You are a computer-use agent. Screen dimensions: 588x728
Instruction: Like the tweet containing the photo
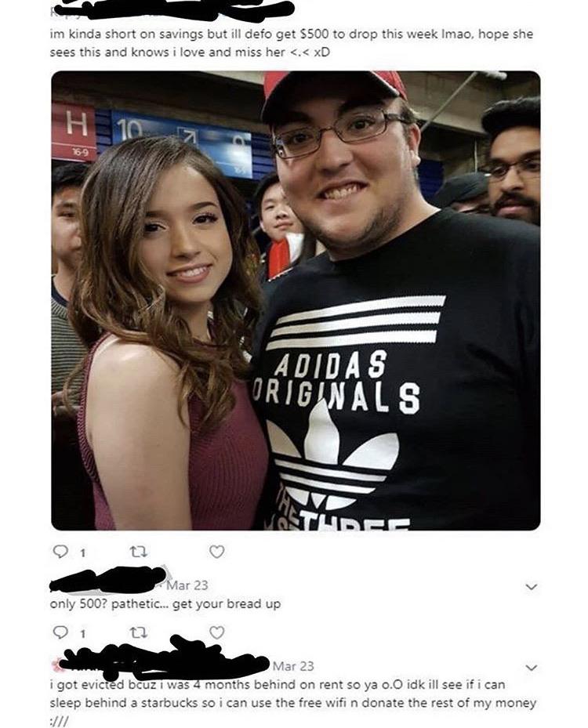(x=217, y=552)
